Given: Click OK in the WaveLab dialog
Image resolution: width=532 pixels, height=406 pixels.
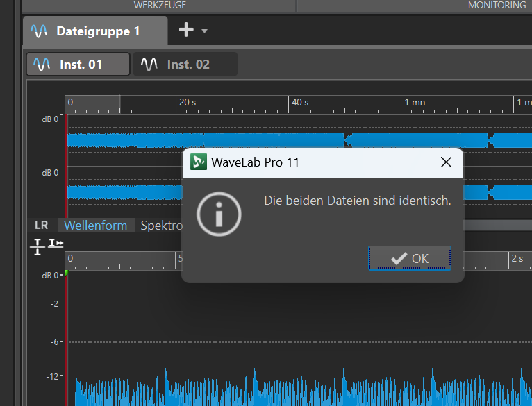Looking at the screenshot, I should click(x=410, y=258).
